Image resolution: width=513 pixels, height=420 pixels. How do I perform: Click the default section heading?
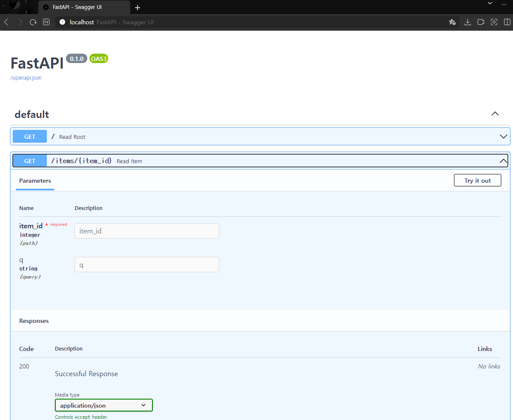click(x=32, y=115)
